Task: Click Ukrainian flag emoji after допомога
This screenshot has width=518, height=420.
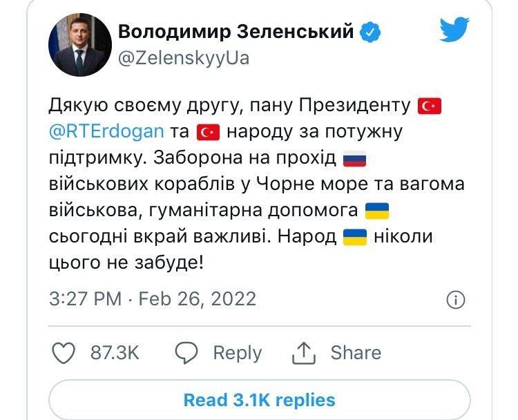Action: coord(377,211)
